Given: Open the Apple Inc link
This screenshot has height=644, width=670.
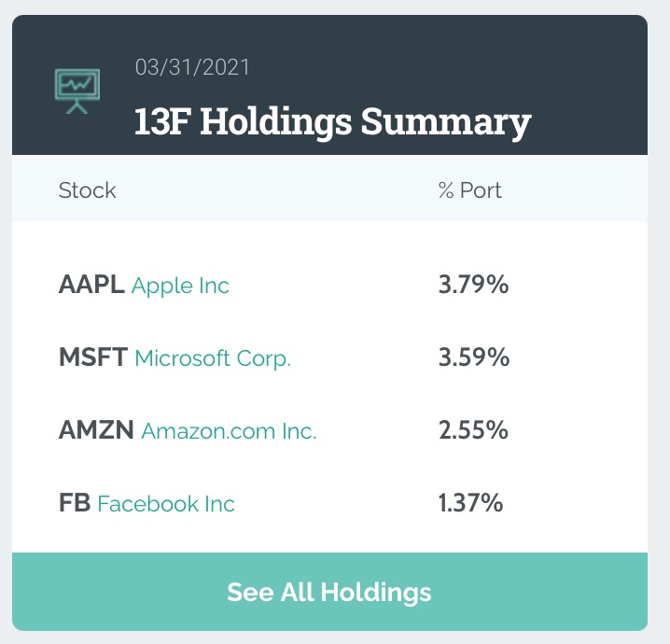Looking at the screenshot, I should [181, 286].
